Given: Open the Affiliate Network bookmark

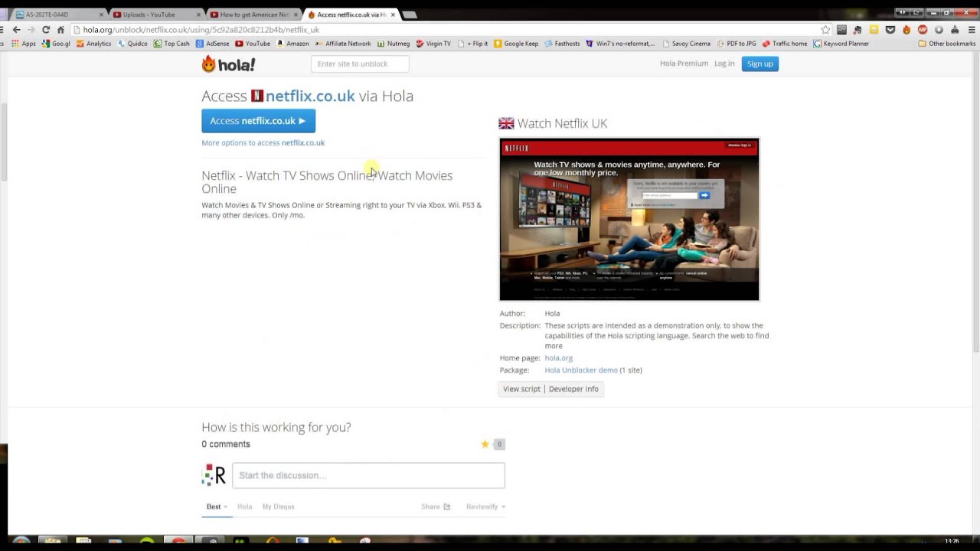Looking at the screenshot, I should pos(343,44).
